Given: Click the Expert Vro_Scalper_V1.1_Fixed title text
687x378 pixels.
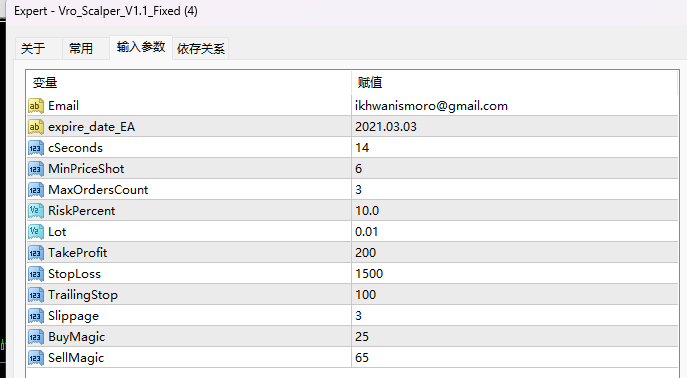Looking at the screenshot, I should (x=106, y=11).
